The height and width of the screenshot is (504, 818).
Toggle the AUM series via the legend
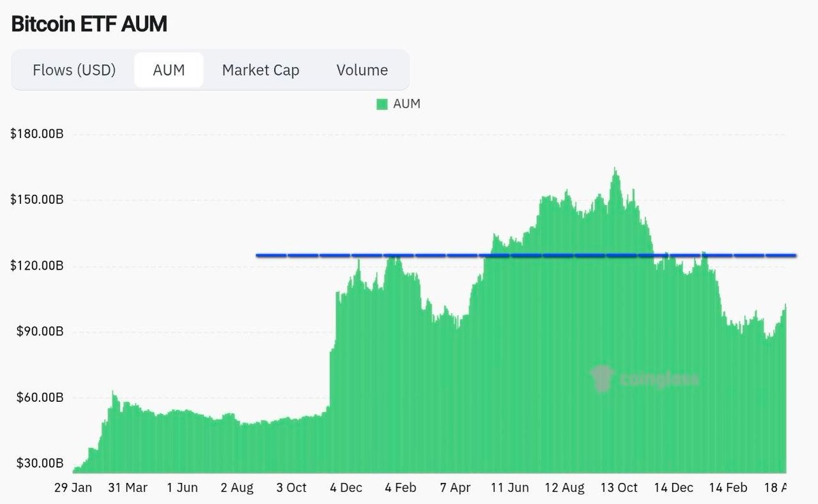pyautogui.click(x=399, y=104)
